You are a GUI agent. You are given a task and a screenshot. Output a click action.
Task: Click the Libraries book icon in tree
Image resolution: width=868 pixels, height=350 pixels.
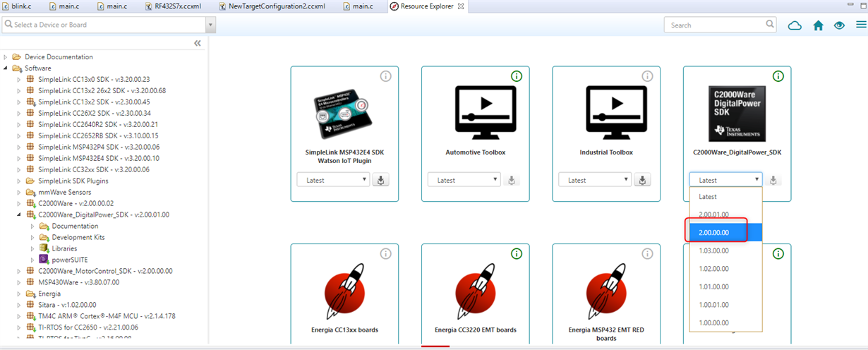point(44,248)
